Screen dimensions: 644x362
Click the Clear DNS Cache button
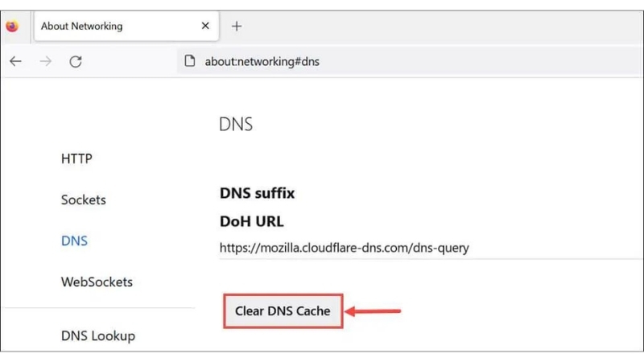(283, 311)
